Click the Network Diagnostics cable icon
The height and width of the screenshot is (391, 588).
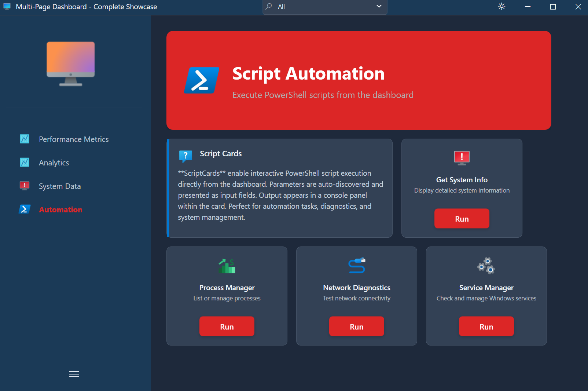tap(357, 266)
